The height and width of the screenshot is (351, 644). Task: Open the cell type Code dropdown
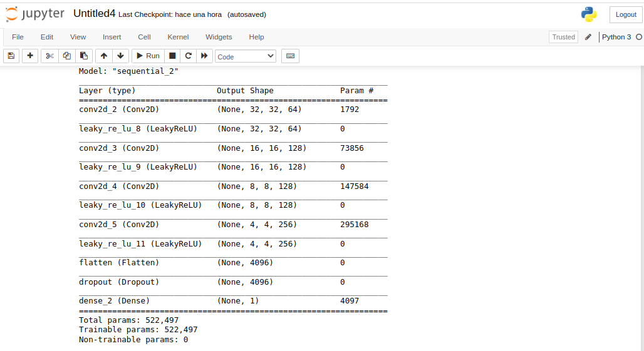coord(245,56)
